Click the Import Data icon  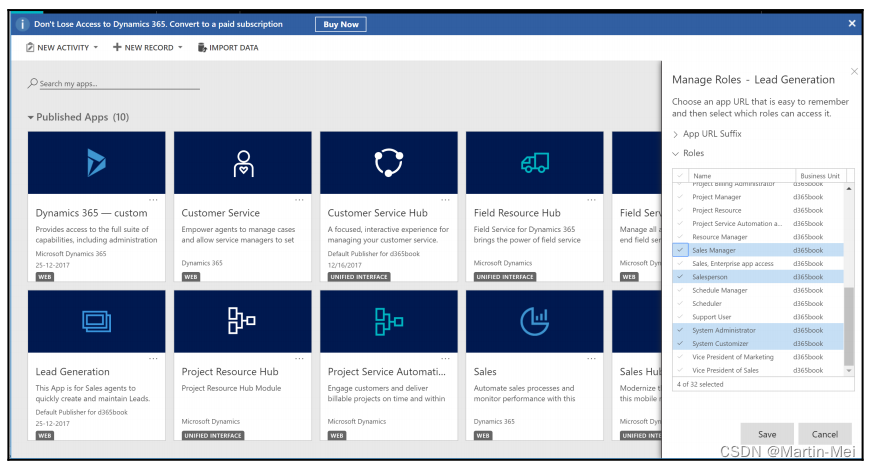point(202,48)
